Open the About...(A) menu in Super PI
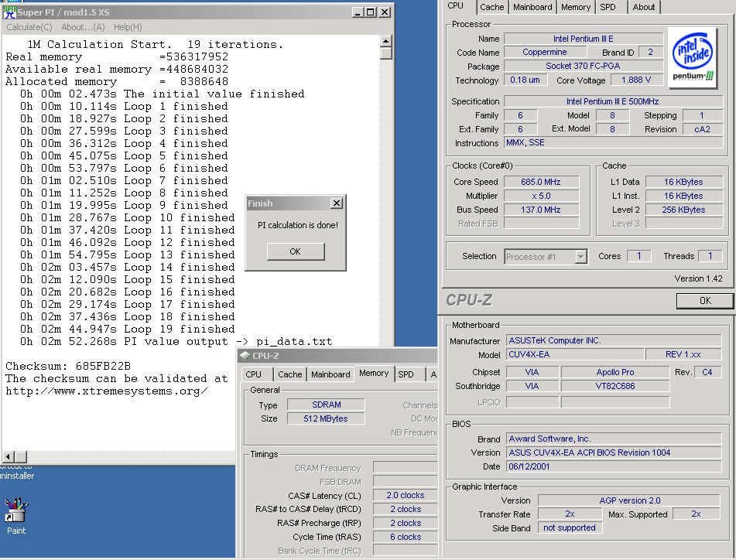Viewport: 736px width, 560px height. coord(83,27)
